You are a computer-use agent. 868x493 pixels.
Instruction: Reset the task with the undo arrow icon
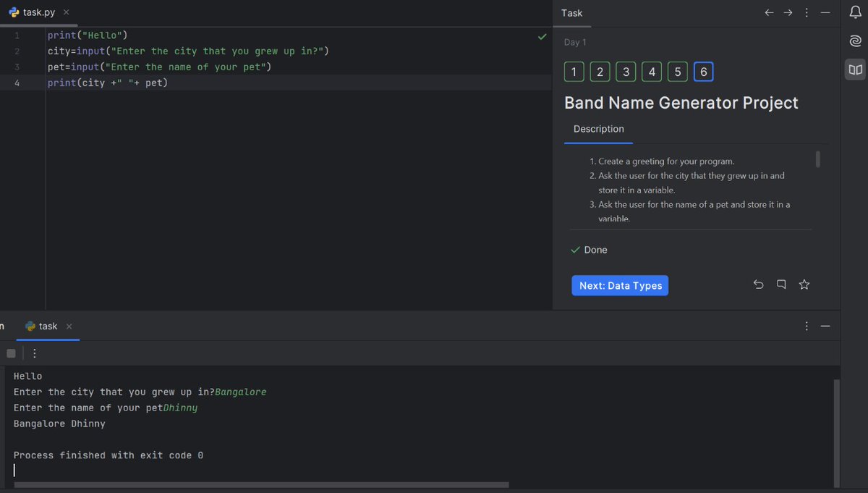pyautogui.click(x=758, y=285)
